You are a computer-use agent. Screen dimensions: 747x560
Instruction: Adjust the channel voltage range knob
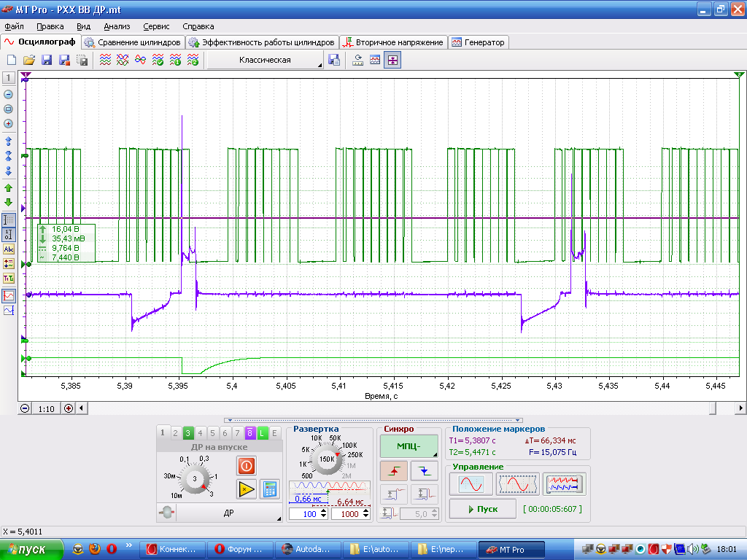(194, 478)
